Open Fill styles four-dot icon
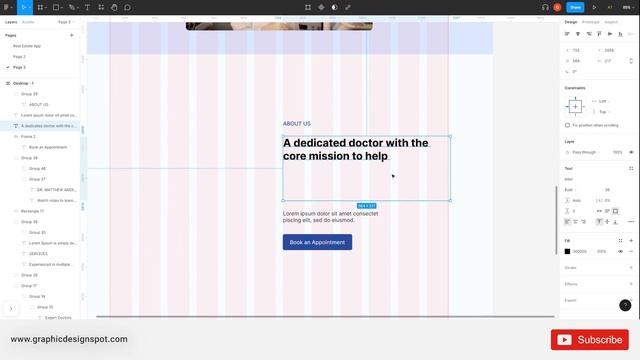 [620, 241]
